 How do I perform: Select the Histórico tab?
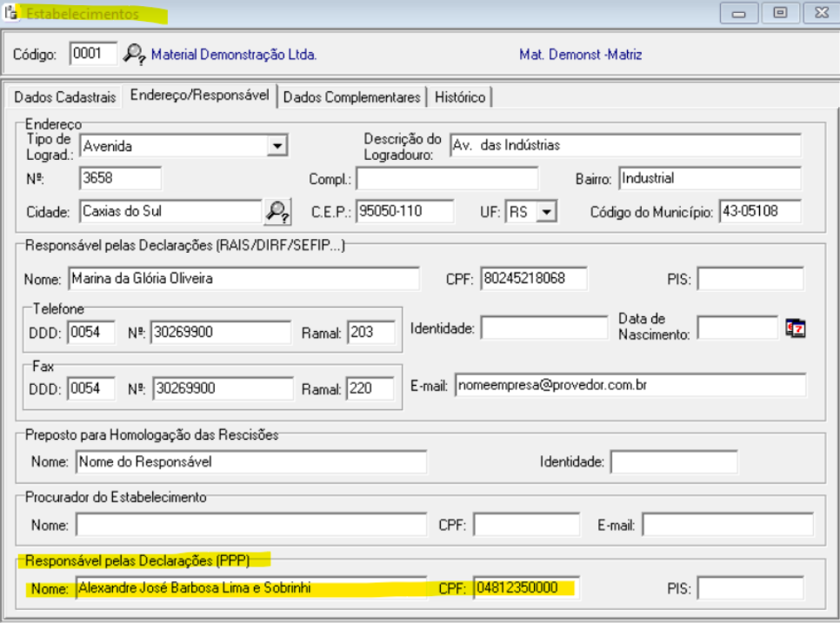(x=460, y=96)
